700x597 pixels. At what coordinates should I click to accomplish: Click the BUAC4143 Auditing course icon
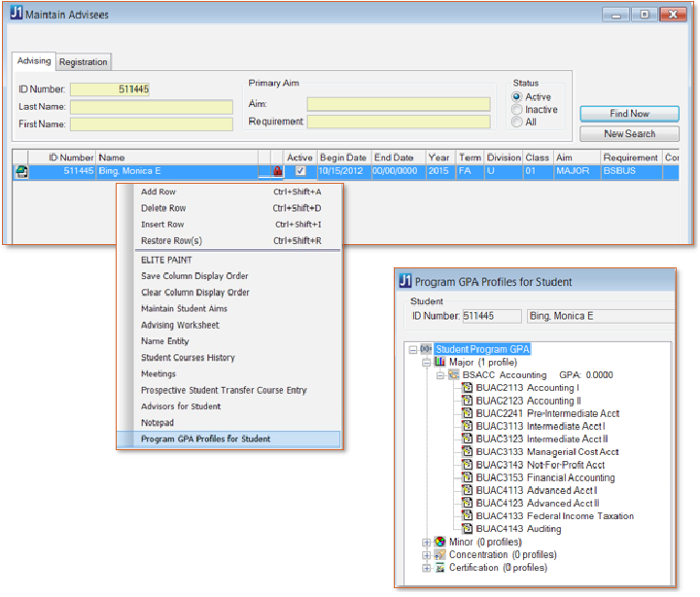[x=467, y=529]
